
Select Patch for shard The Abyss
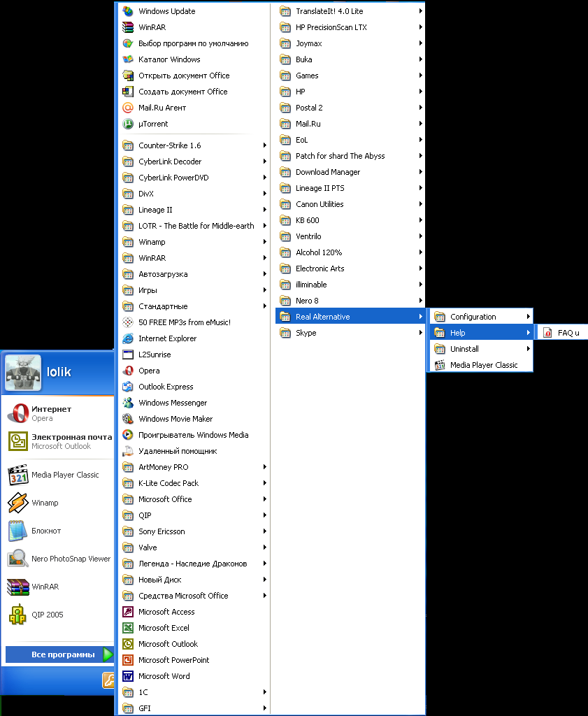(350, 156)
